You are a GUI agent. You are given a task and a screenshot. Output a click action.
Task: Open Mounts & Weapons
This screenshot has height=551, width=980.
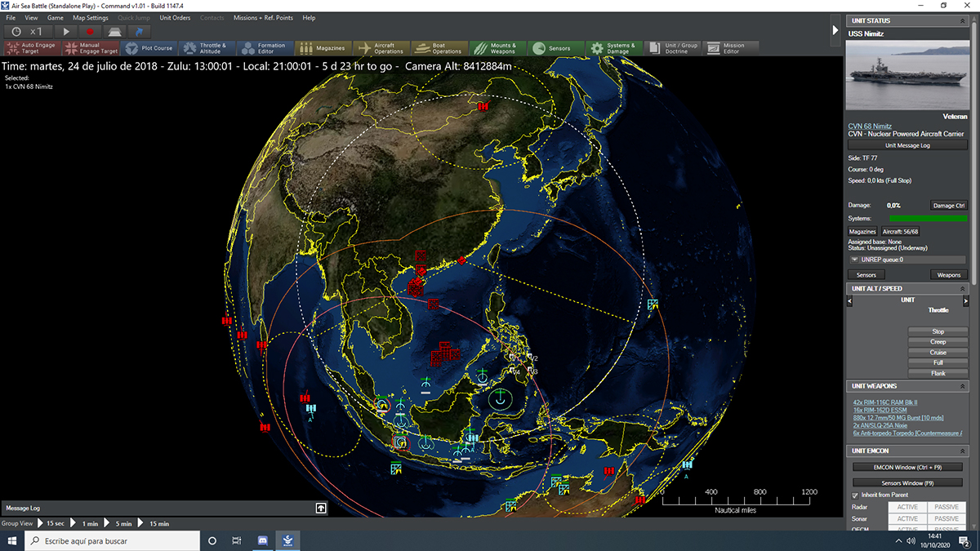[x=497, y=48]
